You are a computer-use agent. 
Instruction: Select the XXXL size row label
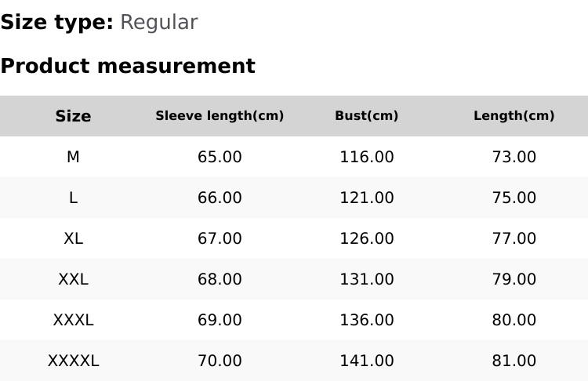(x=73, y=320)
